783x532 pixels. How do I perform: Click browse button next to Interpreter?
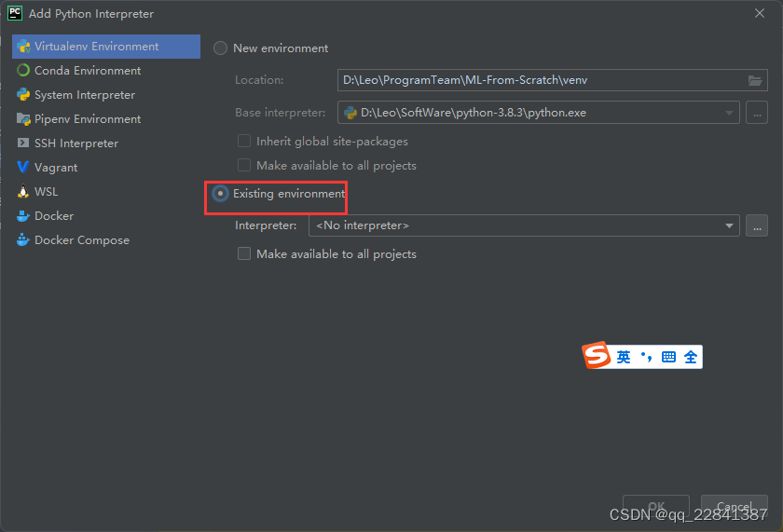(757, 225)
